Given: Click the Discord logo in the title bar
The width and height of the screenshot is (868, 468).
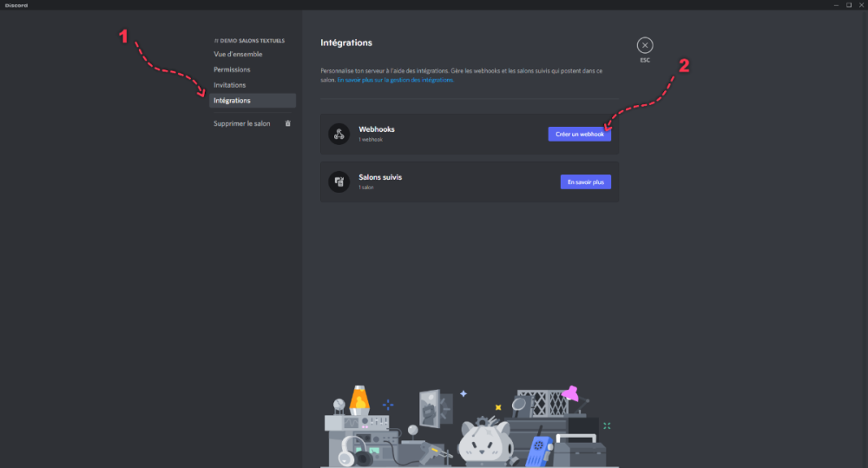Looking at the screenshot, I should 16,4.
